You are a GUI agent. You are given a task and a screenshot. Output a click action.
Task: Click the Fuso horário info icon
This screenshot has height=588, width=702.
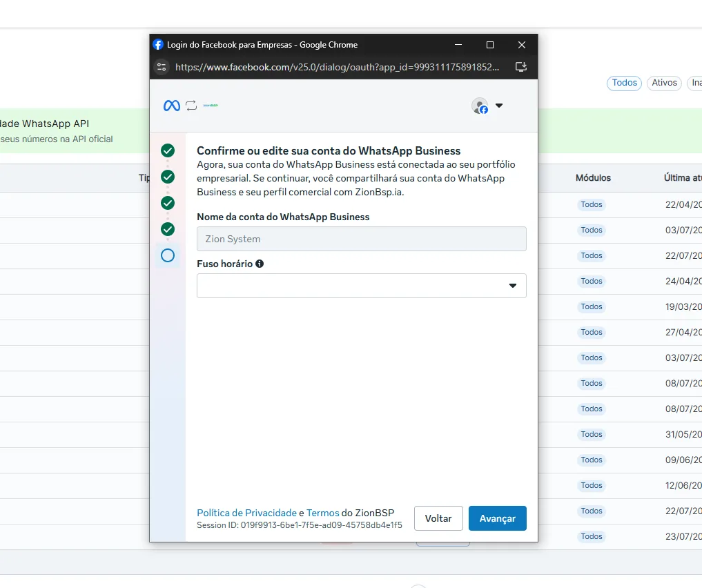coord(260,264)
